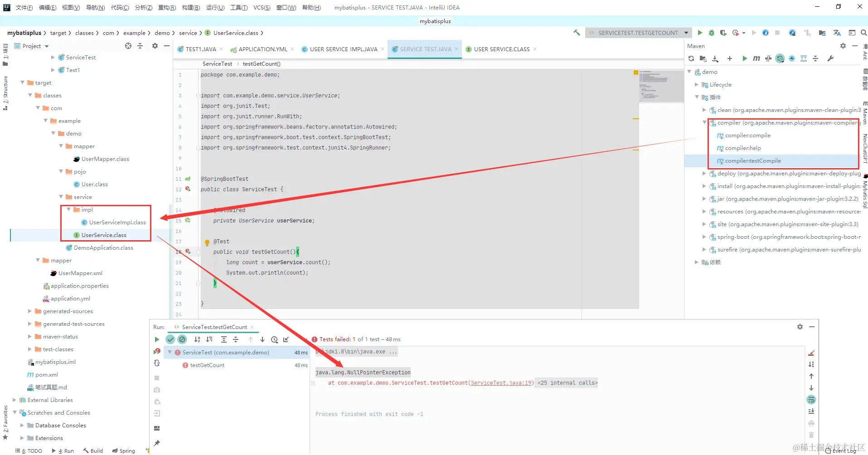Image resolution: width=868 pixels, height=455 pixels.
Task: Run with coverage from the main toolbar
Action: [x=723, y=33]
